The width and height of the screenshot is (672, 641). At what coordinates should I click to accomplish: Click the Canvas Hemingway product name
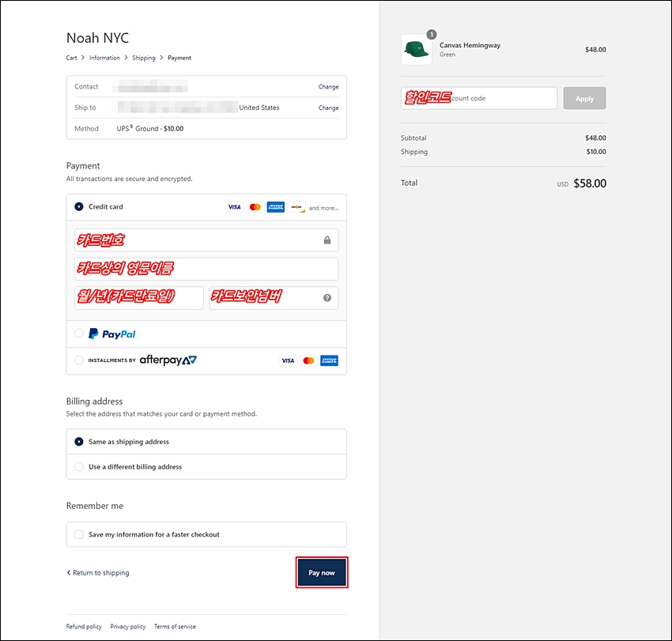point(470,45)
